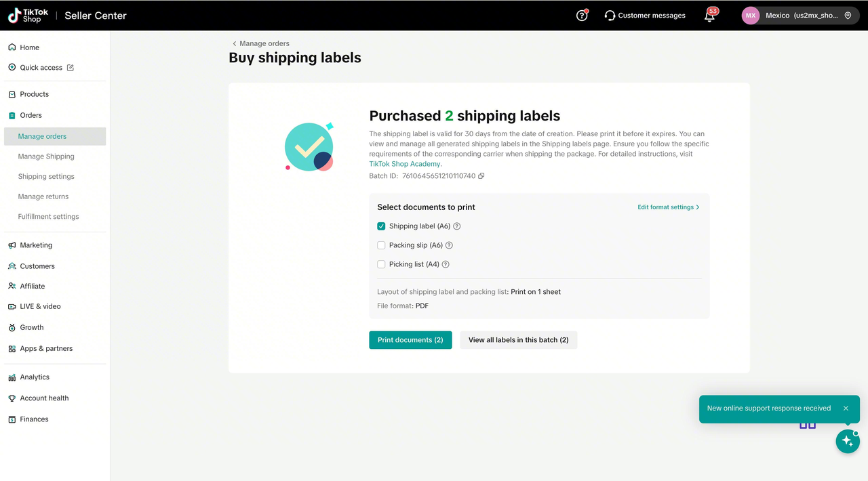Dismiss the online support response notification

click(846, 409)
